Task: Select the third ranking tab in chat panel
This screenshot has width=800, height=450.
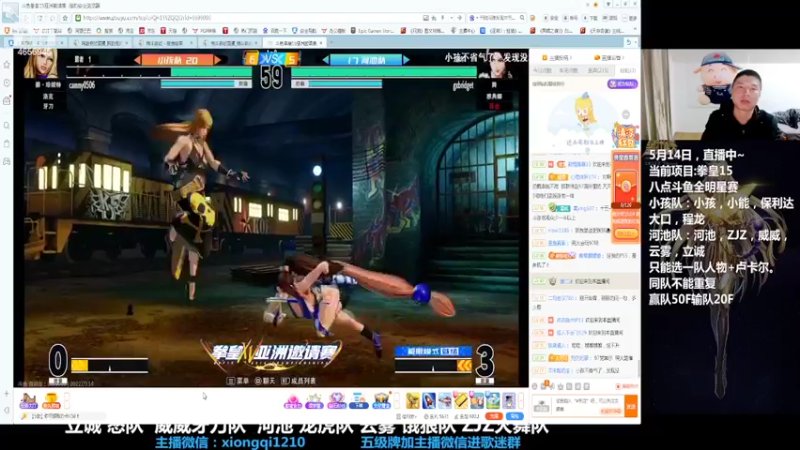Action: pos(598,70)
